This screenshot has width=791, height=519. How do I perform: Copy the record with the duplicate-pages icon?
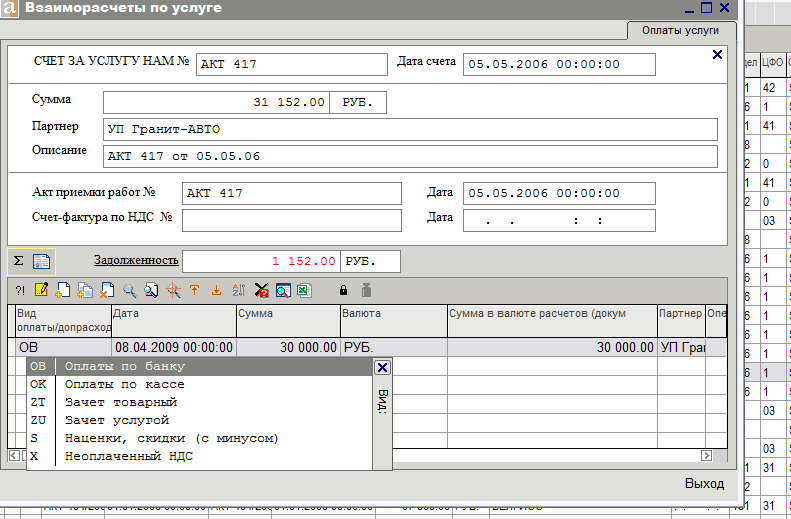[x=85, y=290]
